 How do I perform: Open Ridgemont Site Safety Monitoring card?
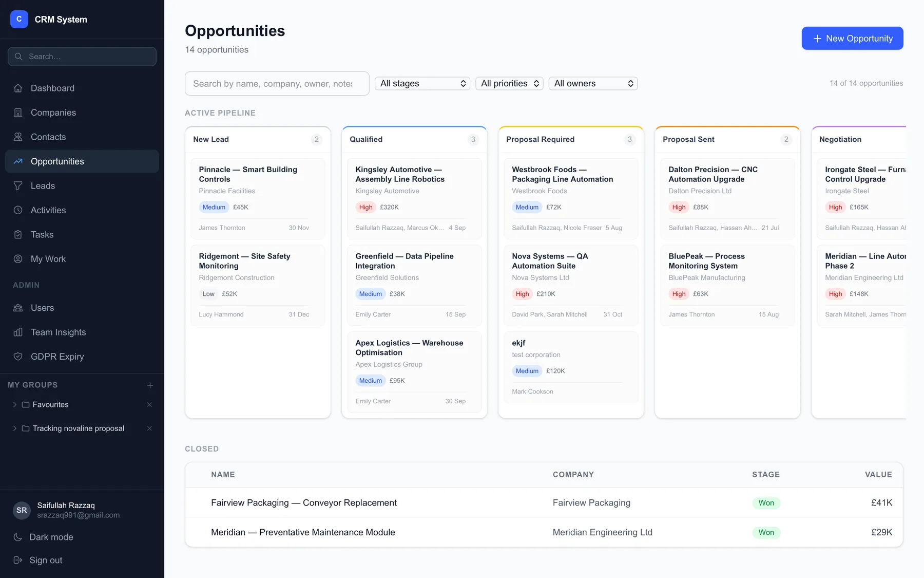[258, 285]
